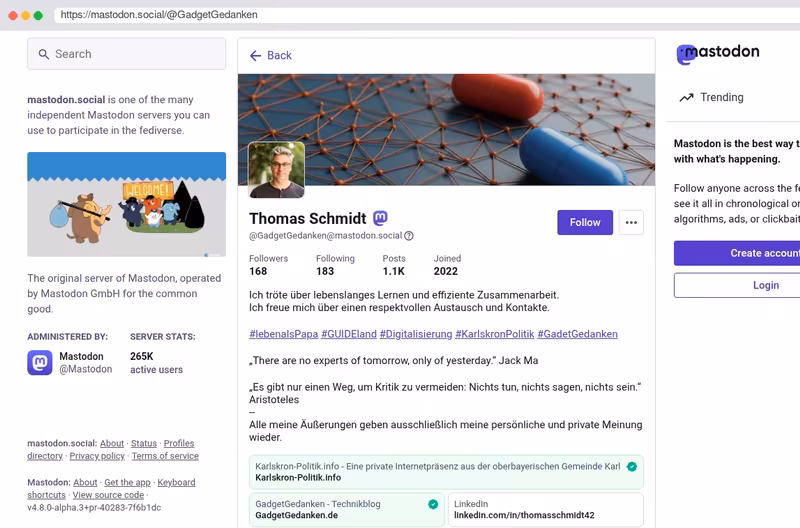Open mastodon.social About link
This screenshot has width=800, height=528.
tap(112, 443)
